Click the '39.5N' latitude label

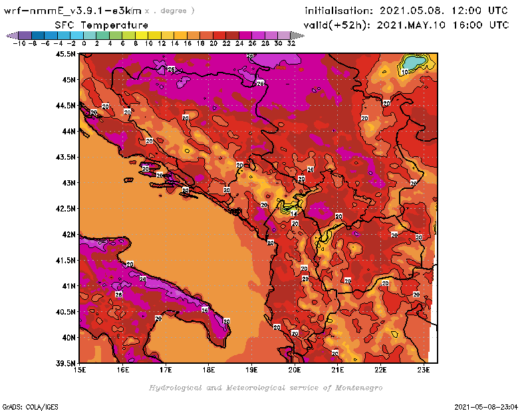tap(65, 363)
